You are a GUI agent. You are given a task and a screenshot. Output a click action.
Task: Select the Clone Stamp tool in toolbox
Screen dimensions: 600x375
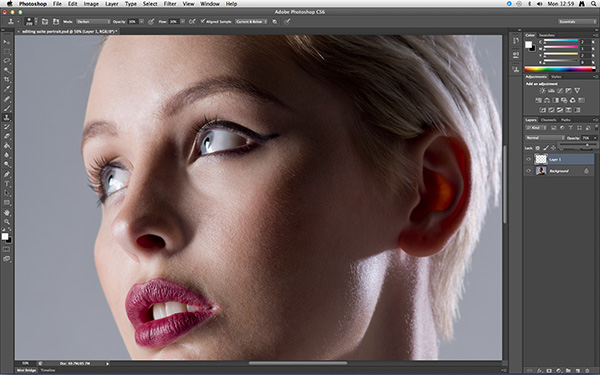click(7, 117)
